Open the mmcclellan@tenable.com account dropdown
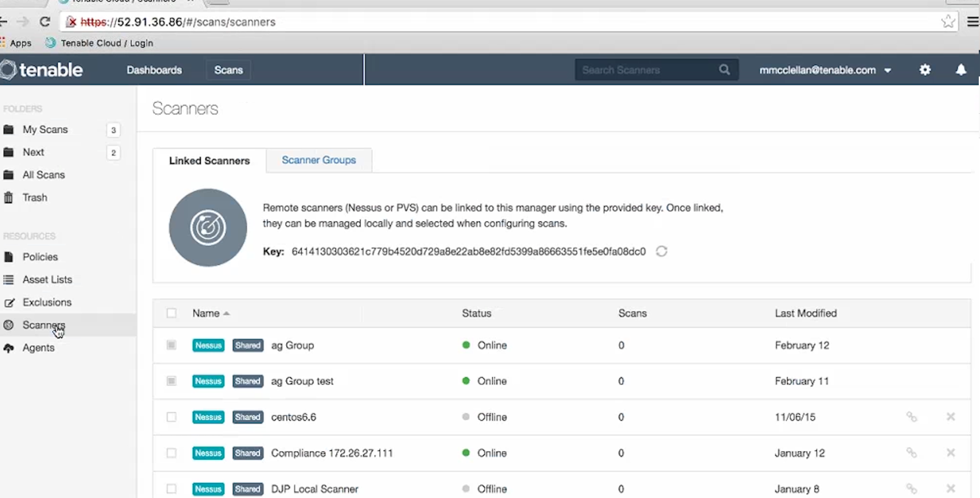980x498 pixels. click(x=825, y=70)
